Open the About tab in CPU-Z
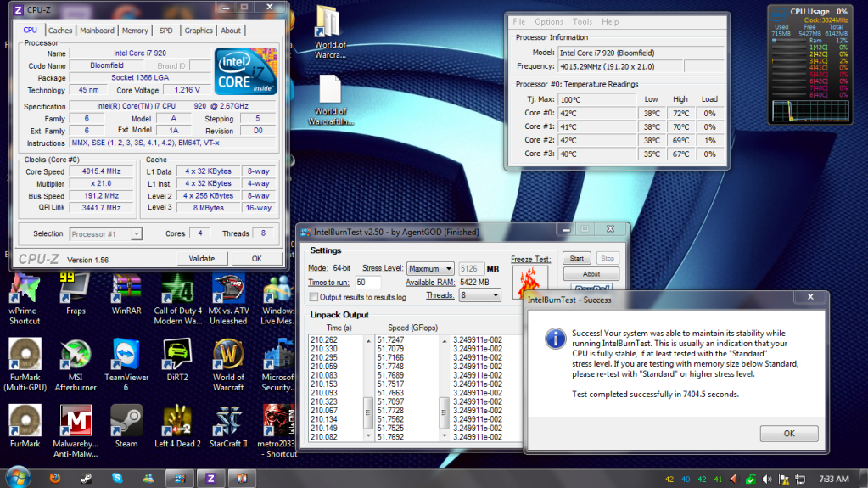 230,31
